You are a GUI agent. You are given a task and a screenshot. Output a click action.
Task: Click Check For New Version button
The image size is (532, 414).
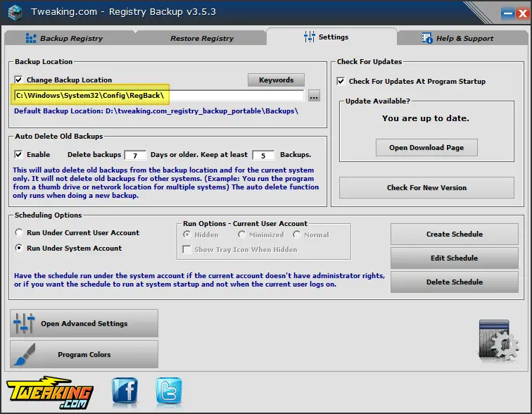click(426, 188)
